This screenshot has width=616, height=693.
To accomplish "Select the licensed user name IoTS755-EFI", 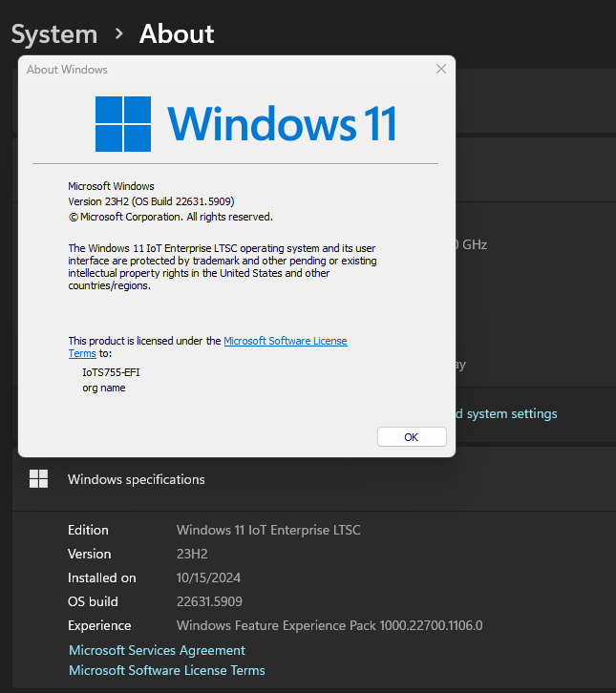I will 111,372.
